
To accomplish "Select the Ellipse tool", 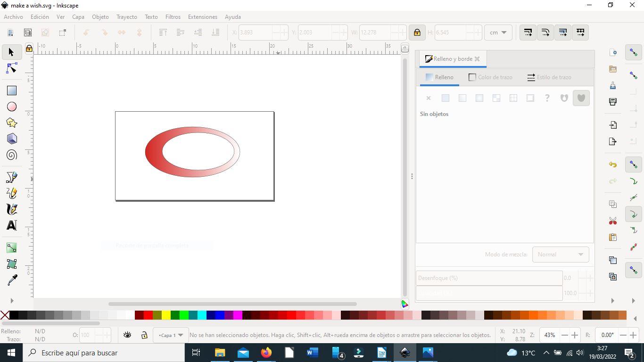I will pyautogui.click(x=11, y=107).
